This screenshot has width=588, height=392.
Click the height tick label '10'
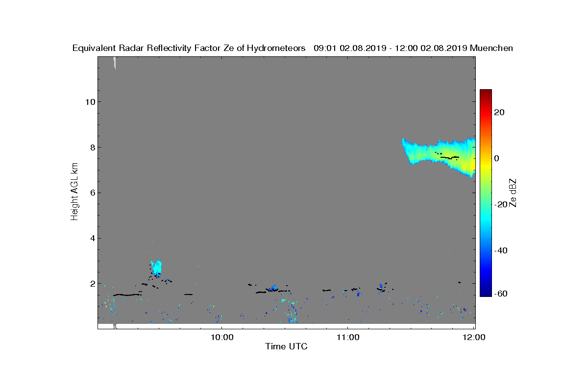click(90, 102)
